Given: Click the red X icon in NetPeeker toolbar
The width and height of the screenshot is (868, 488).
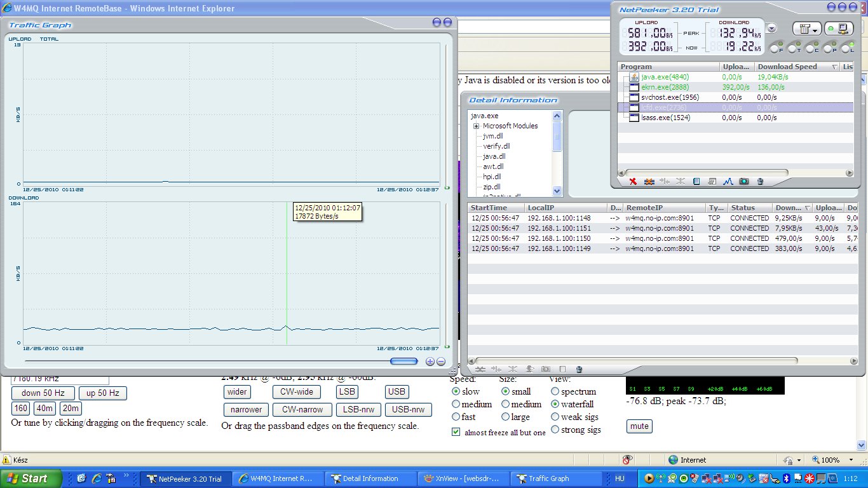Looking at the screenshot, I should point(633,182).
